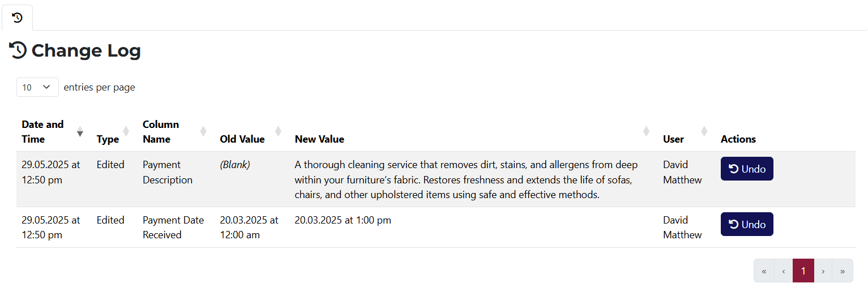
Task: Select page 1 in pagination
Action: (803, 271)
